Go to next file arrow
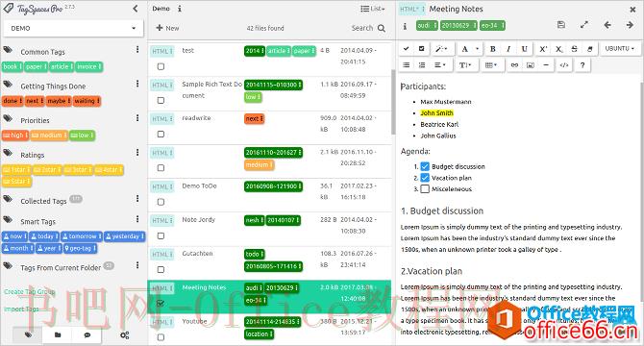Screen dimensions: 644x346 [630, 25]
